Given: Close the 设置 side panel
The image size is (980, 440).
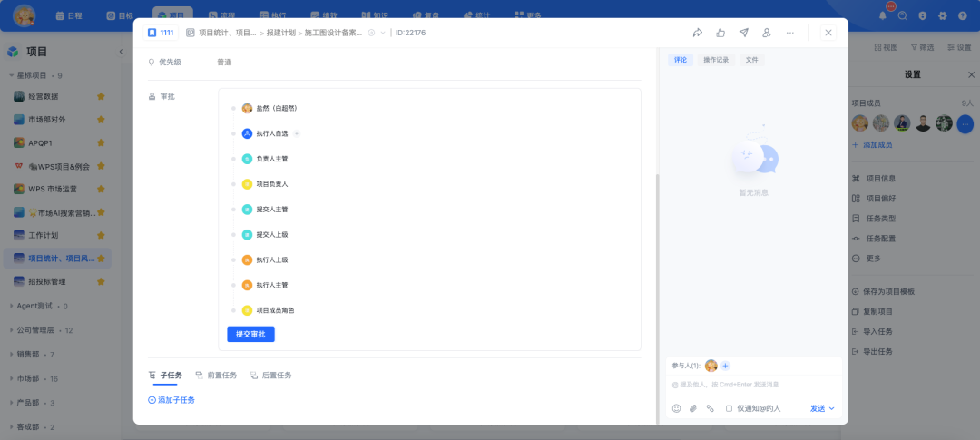Looking at the screenshot, I should coord(971,74).
